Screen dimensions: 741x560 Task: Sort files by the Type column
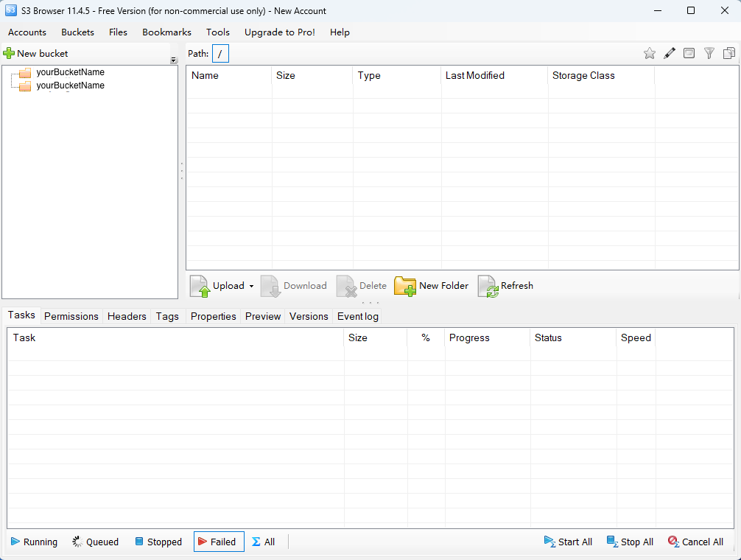point(397,76)
